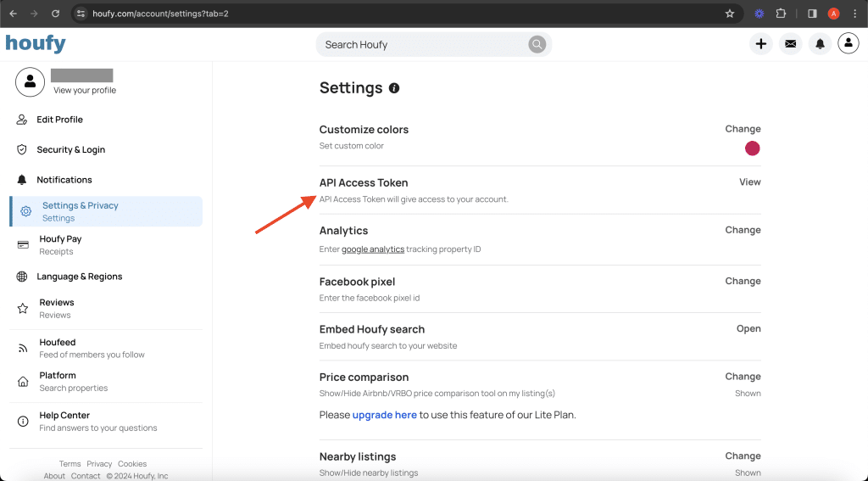Click the Help Center info icon
The width and height of the screenshot is (868, 481).
(x=23, y=421)
